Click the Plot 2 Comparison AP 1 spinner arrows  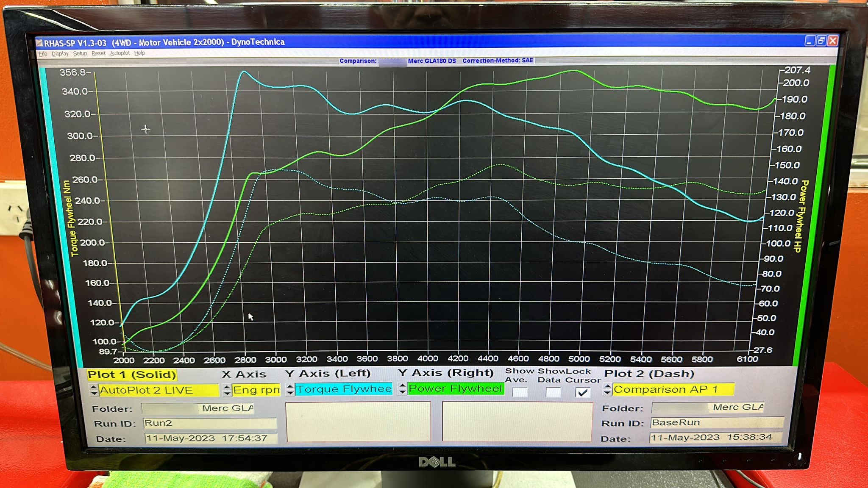[607, 389]
